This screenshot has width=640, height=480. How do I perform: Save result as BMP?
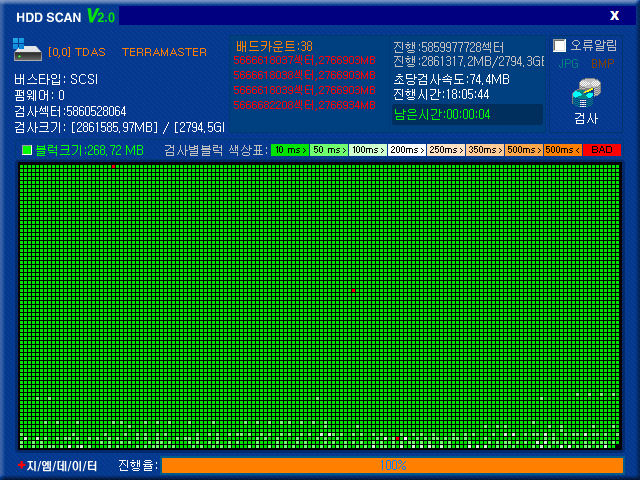pyautogui.click(x=602, y=64)
